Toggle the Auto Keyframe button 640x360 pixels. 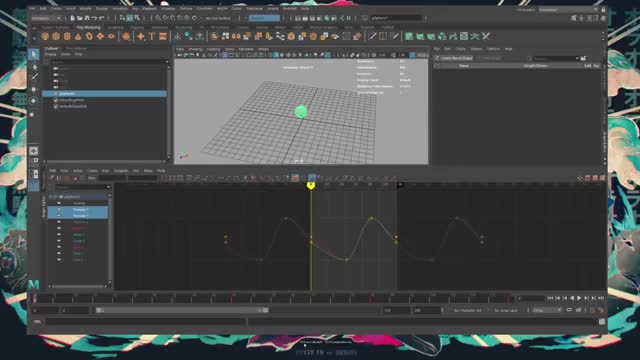tap(601, 310)
